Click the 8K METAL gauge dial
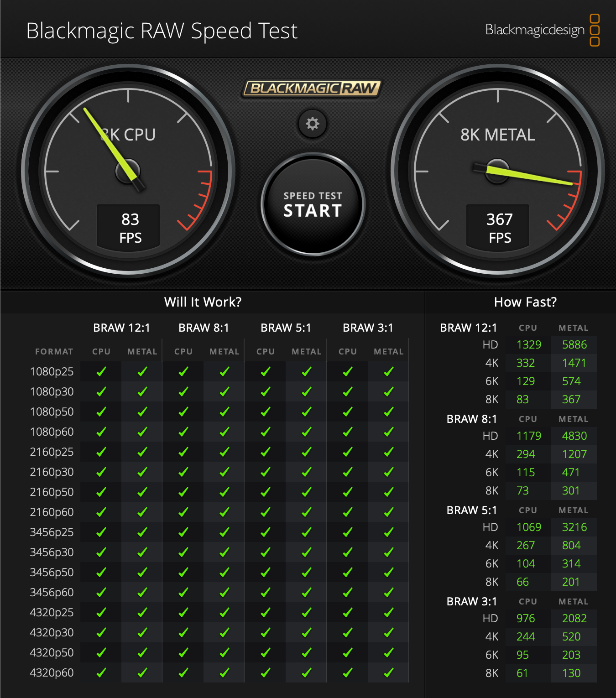The height and width of the screenshot is (698, 616). 498,172
